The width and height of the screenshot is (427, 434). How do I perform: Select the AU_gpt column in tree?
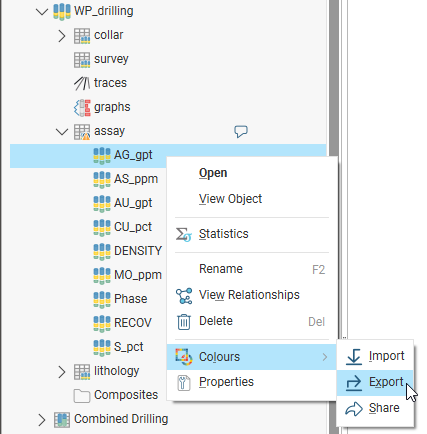pos(133,203)
